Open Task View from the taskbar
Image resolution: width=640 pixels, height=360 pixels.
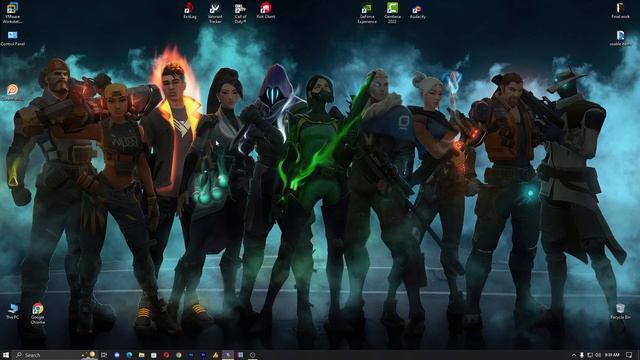click(x=104, y=355)
